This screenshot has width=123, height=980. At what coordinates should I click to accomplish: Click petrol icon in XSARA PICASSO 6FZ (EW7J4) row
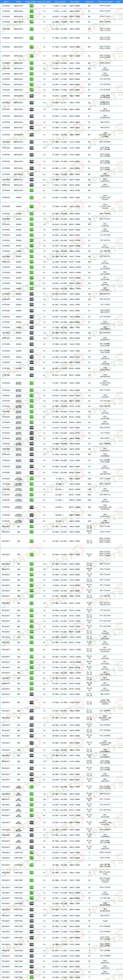click(x=32, y=495)
